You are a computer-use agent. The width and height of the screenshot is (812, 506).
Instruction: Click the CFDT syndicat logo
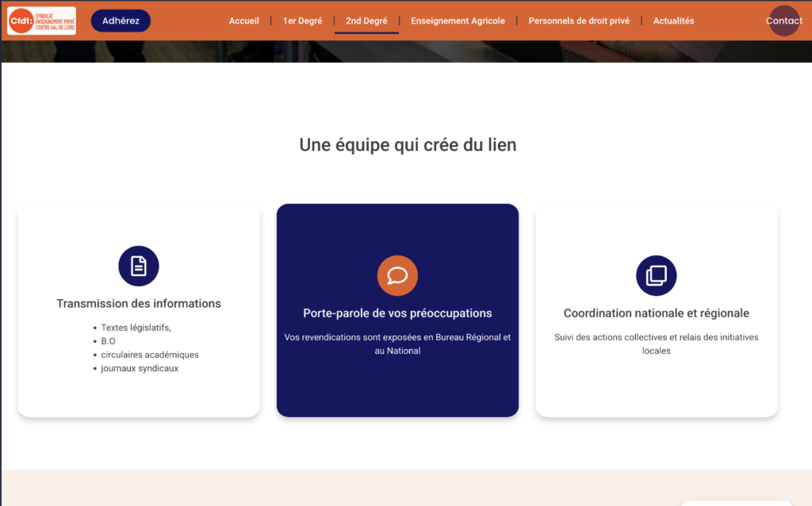pos(41,21)
